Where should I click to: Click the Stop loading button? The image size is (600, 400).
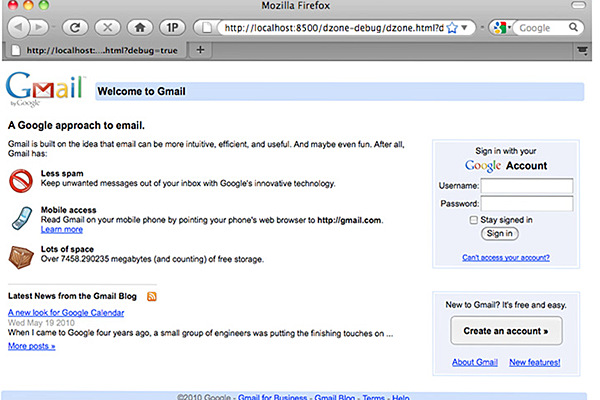click(x=104, y=28)
